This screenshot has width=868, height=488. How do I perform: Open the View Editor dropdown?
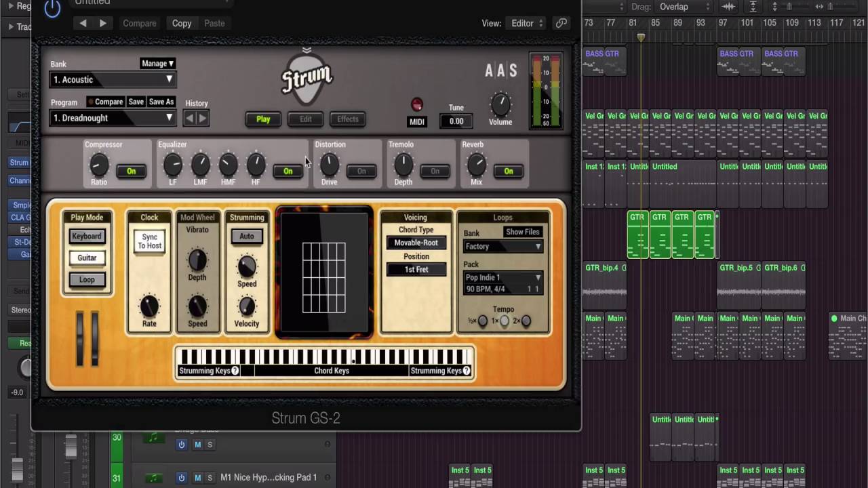(526, 23)
